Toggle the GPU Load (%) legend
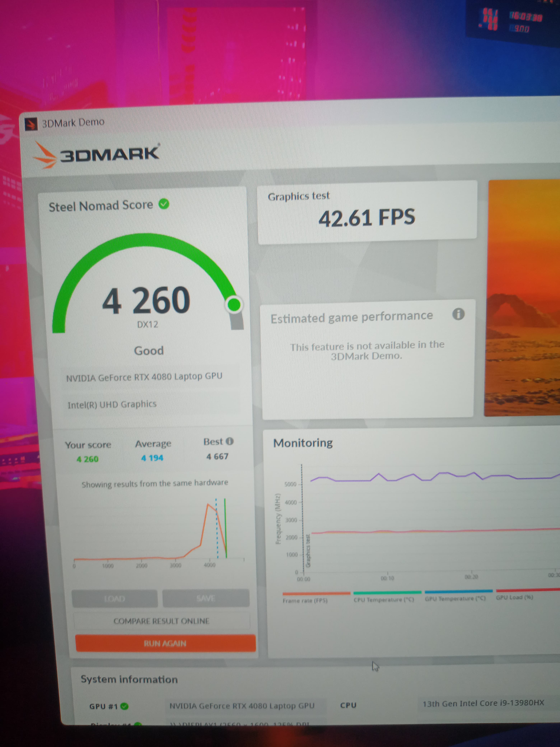 coord(514,597)
